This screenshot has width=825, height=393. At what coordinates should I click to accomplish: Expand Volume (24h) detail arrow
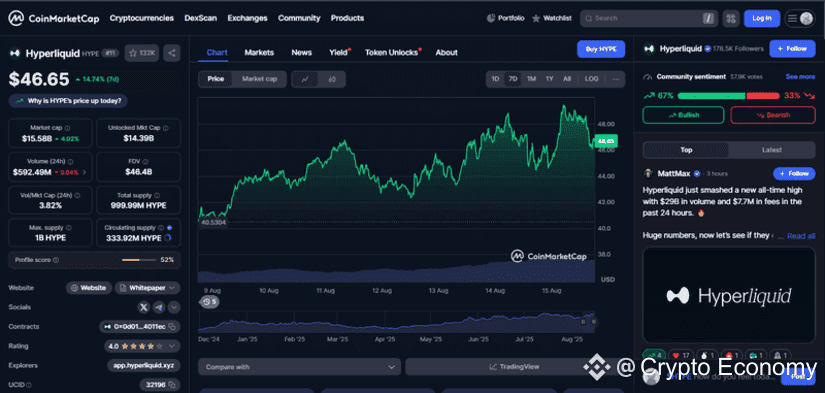(x=85, y=172)
